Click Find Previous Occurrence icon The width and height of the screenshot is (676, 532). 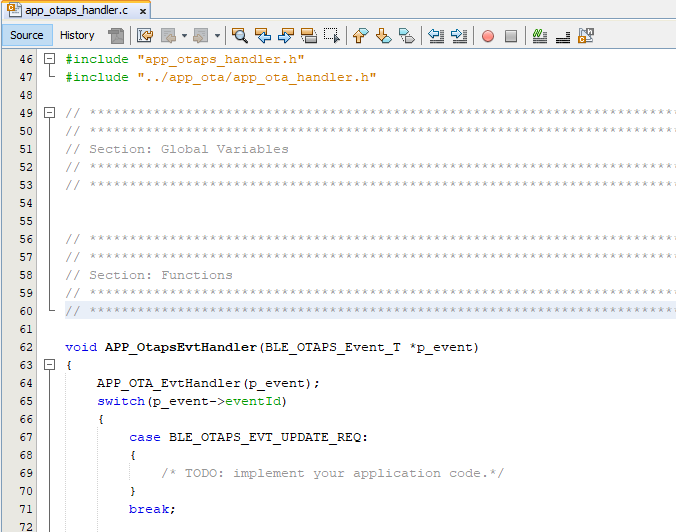[x=263, y=35]
